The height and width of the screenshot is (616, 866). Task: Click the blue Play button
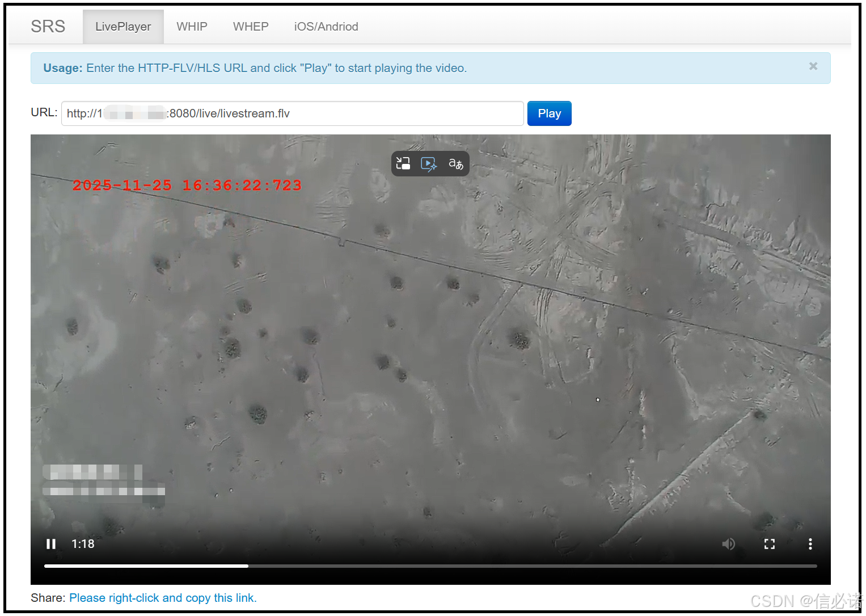(x=549, y=113)
